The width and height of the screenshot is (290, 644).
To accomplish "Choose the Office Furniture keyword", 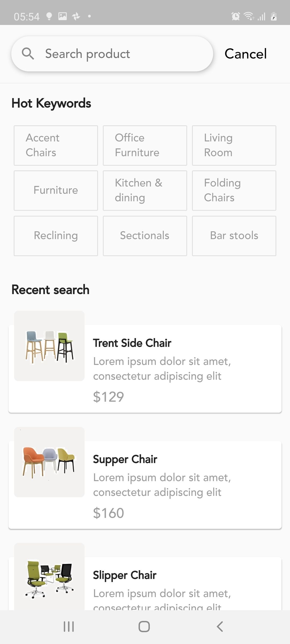I will click(x=145, y=145).
